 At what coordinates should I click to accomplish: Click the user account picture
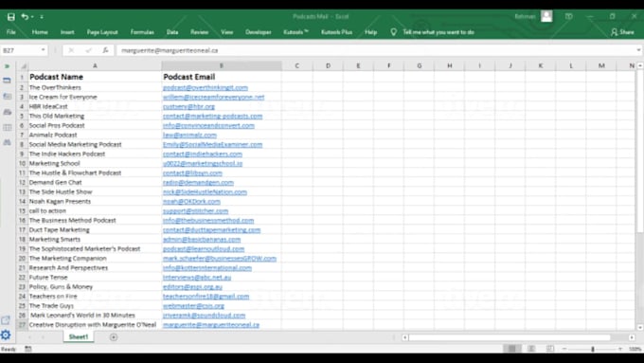546,16
